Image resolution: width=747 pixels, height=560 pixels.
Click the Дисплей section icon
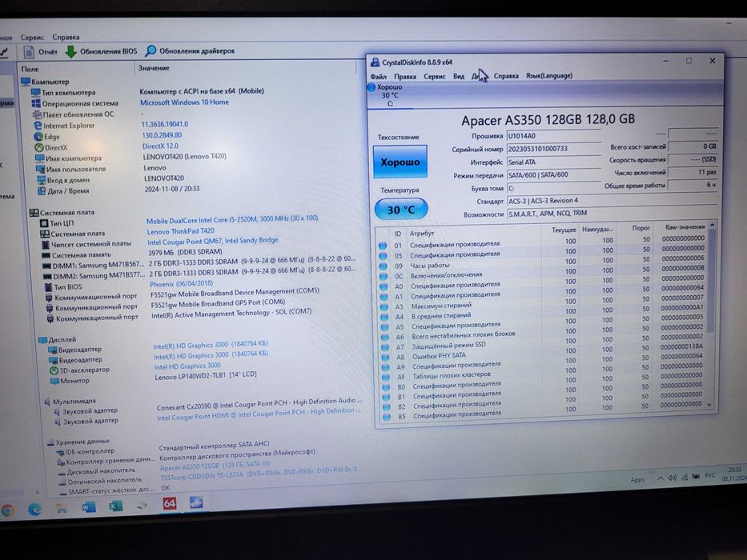[43, 339]
